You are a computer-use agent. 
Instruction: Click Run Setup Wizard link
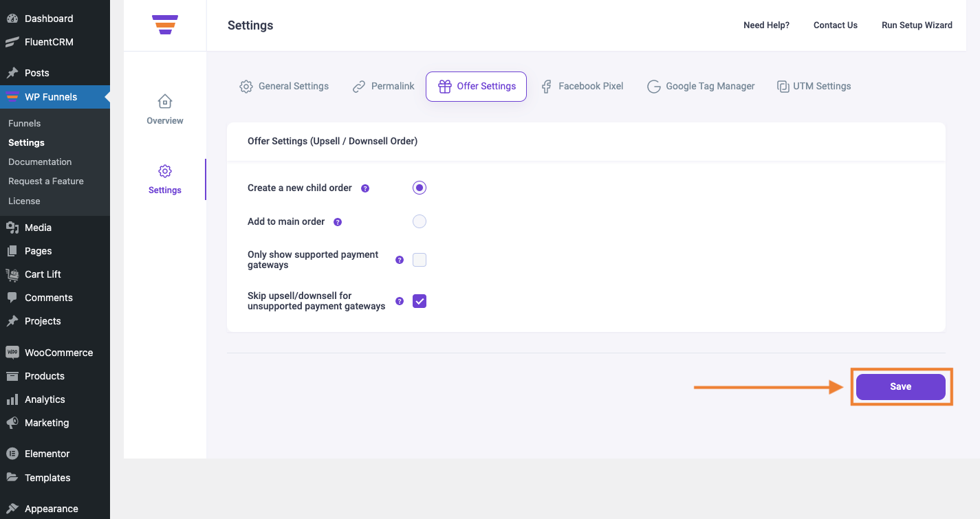pyautogui.click(x=917, y=25)
